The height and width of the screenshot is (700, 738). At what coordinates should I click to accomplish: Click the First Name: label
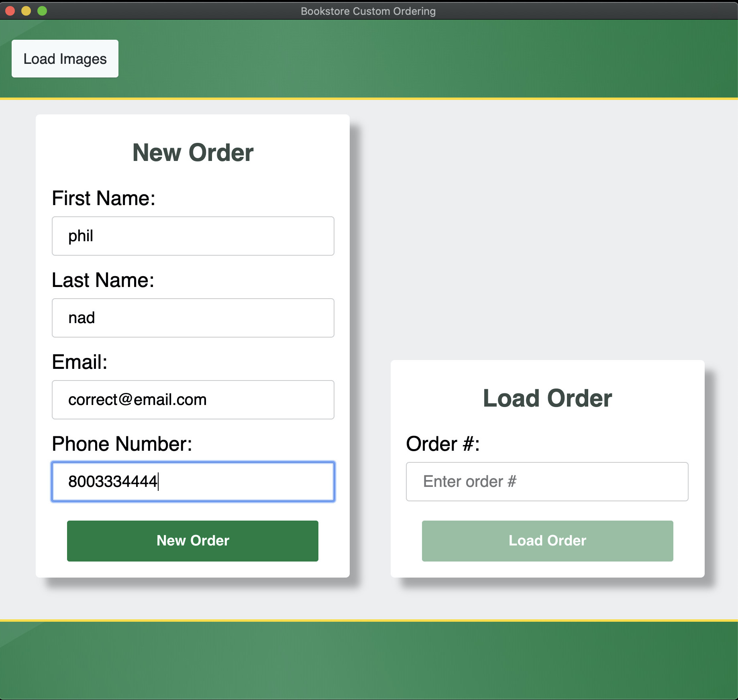pos(104,198)
